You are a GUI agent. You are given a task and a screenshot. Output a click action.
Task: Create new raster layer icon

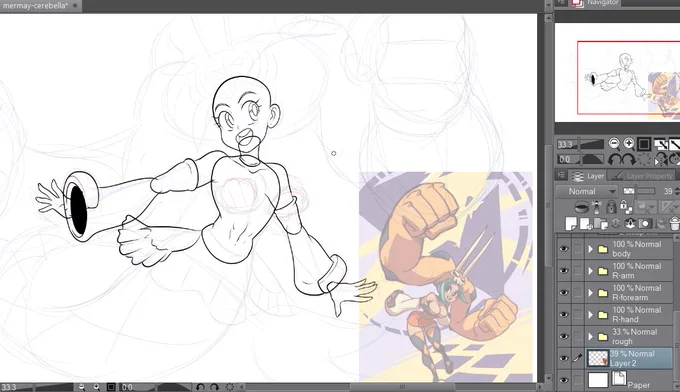tap(571, 224)
